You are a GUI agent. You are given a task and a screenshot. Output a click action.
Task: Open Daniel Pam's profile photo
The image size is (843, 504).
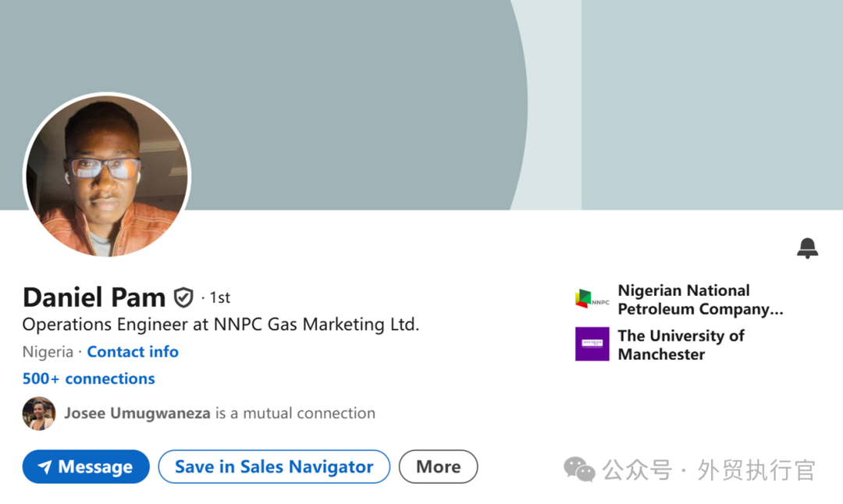tap(107, 176)
